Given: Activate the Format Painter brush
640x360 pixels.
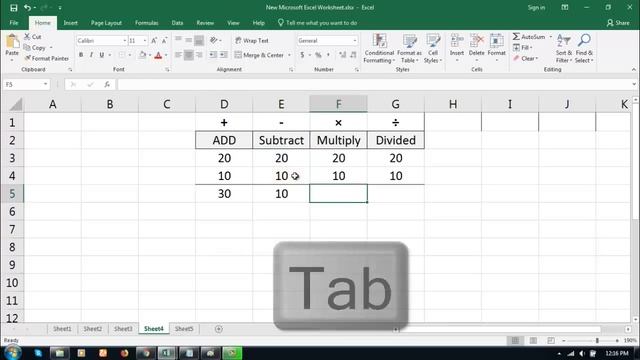Looking at the screenshot, I should coord(46,58).
